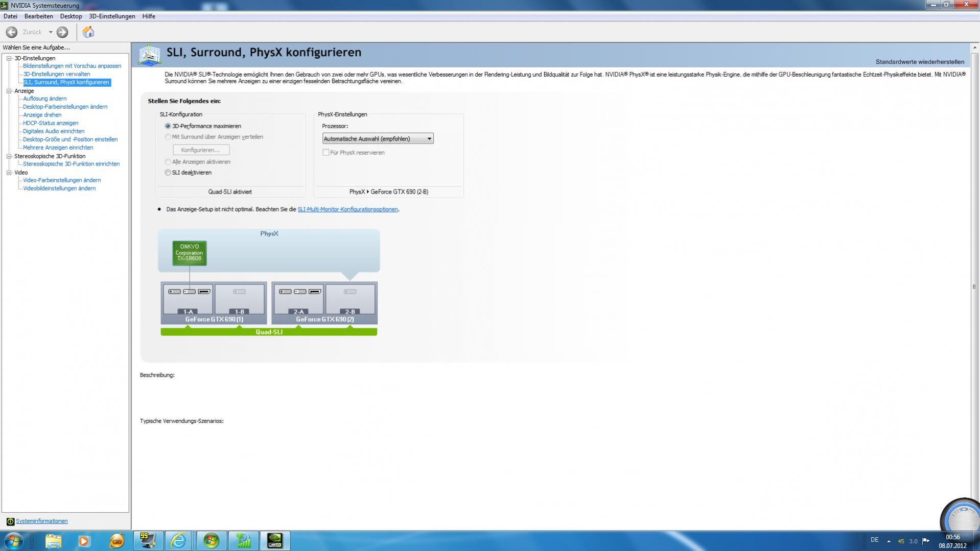Open Video-Farbeinstellungen ändern task
The width and height of the screenshot is (980, 551).
pyautogui.click(x=62, y=180)
